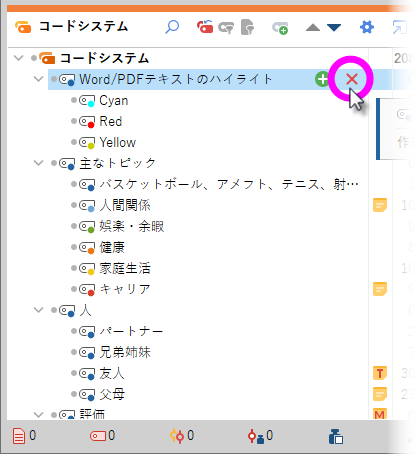The width and height of the screenshot is (417, 454).
Task: Collapse the root コードシステム node
Action: tap(19, 58)
